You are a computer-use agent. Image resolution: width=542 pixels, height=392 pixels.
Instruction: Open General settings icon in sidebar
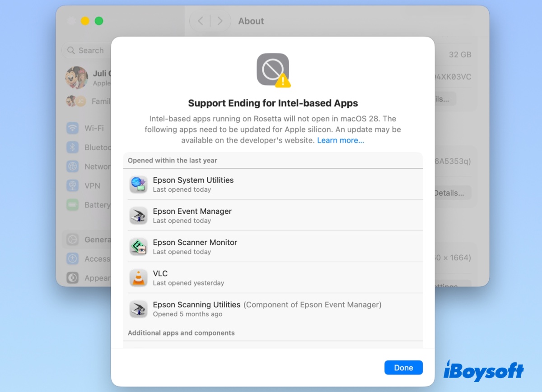click(72, 240)
